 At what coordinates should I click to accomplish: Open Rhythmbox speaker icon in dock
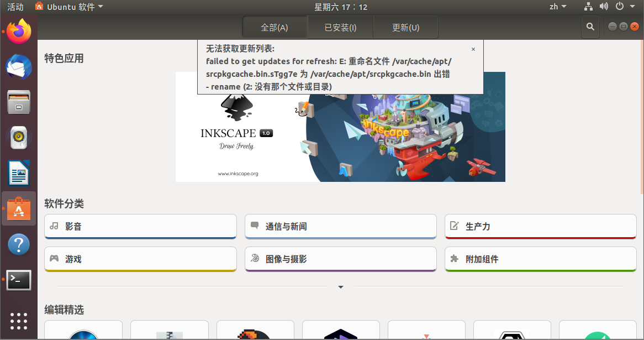[x=19, y=137]
